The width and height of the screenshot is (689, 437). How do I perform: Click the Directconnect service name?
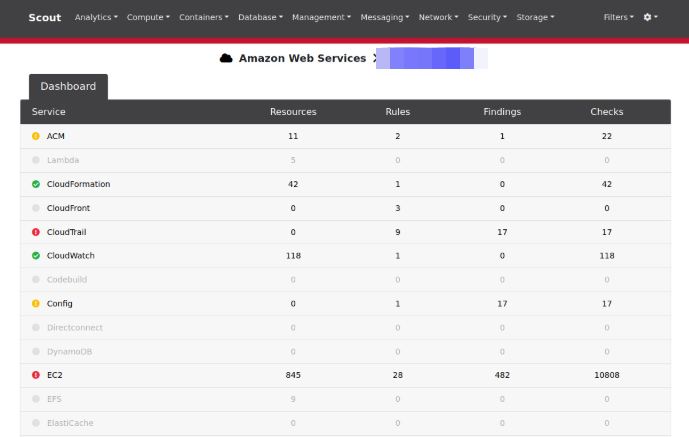tap(75, 327)
